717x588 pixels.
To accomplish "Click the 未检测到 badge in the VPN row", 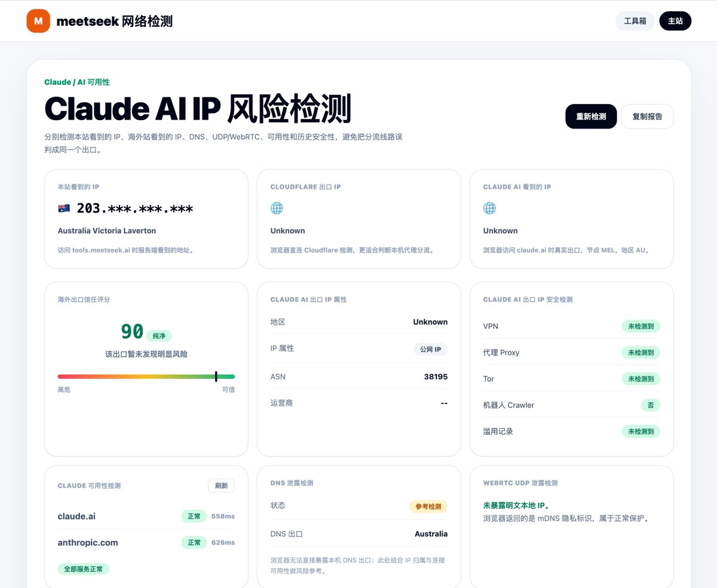I will point(641,326).
